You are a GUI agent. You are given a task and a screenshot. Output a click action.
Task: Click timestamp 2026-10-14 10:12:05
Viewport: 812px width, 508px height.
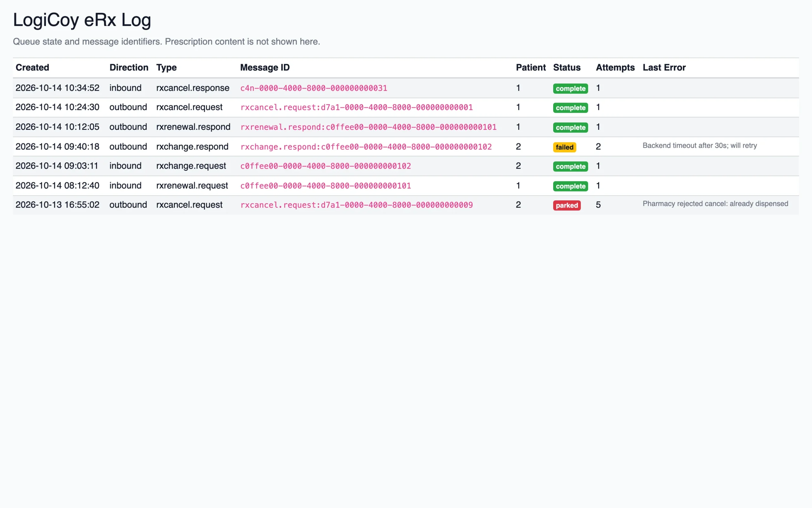click(57, 127)
